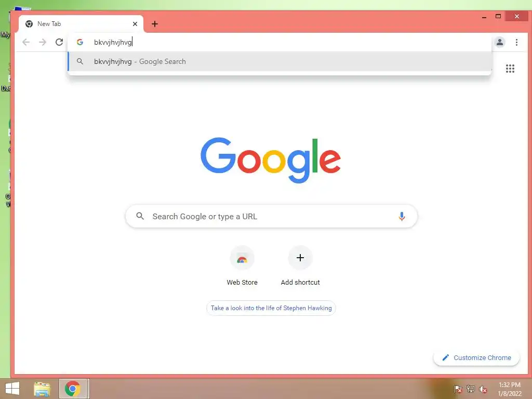Viewport: 532px width, 399px height.
Task: Click the Google logo
Action: (271, 160)
